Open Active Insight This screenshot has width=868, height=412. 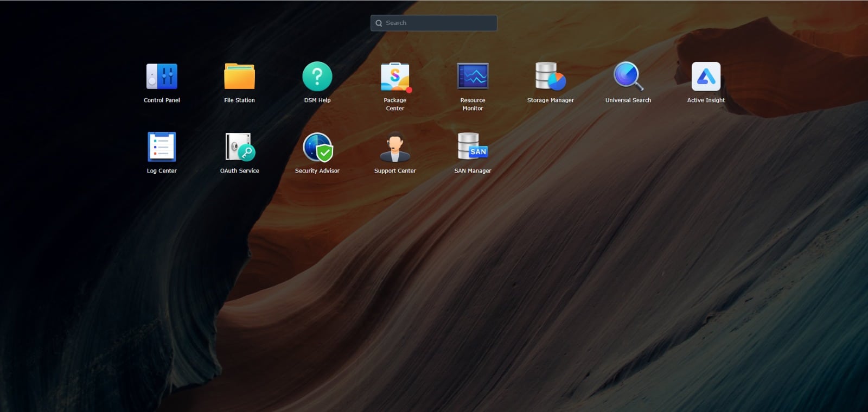click(x=706, y=77)
